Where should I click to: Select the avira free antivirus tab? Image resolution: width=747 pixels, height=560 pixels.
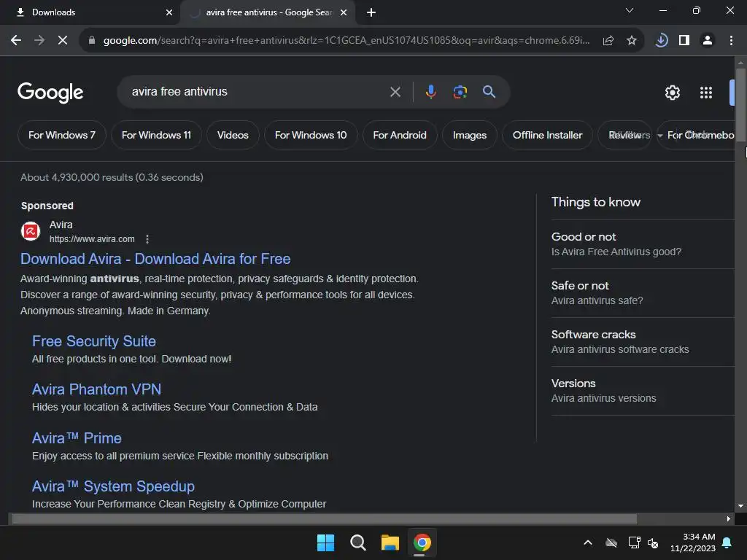click(x=268, y=12)
